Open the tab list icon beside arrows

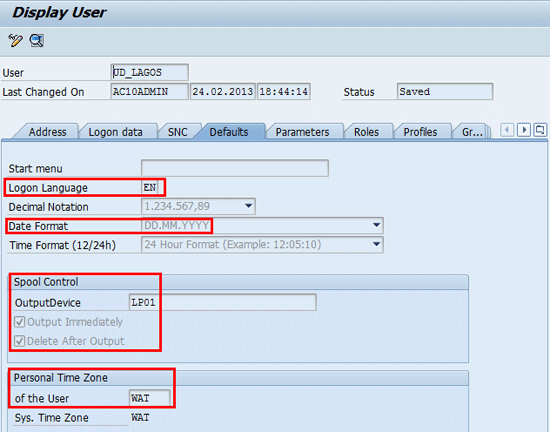[x=540, y=130]
